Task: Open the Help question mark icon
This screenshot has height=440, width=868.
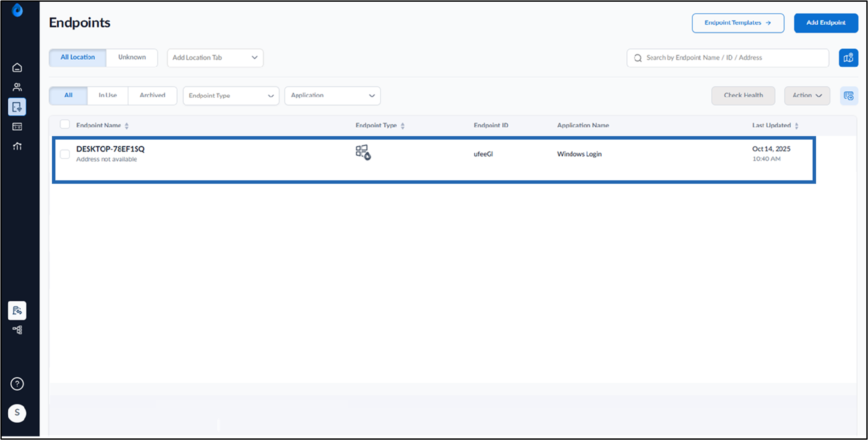Action: (x=17, y=384)
